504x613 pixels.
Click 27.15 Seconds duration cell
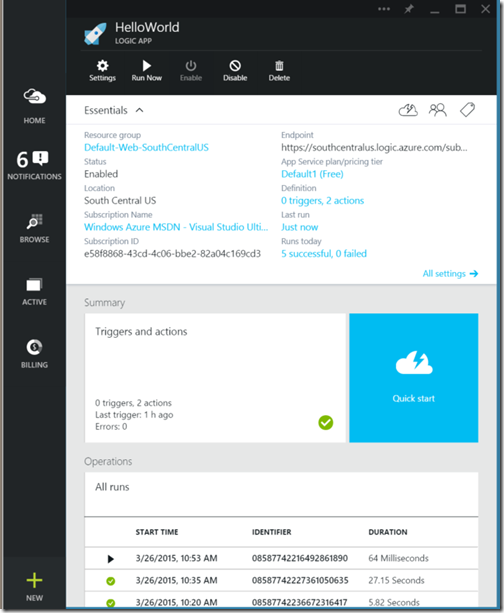point(396,580)
